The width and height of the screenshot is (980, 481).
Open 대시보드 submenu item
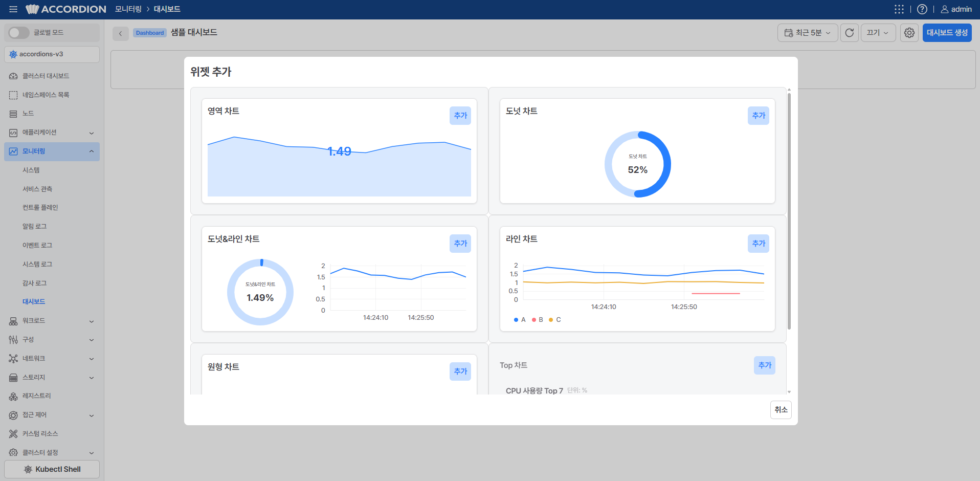click(34, 302)
